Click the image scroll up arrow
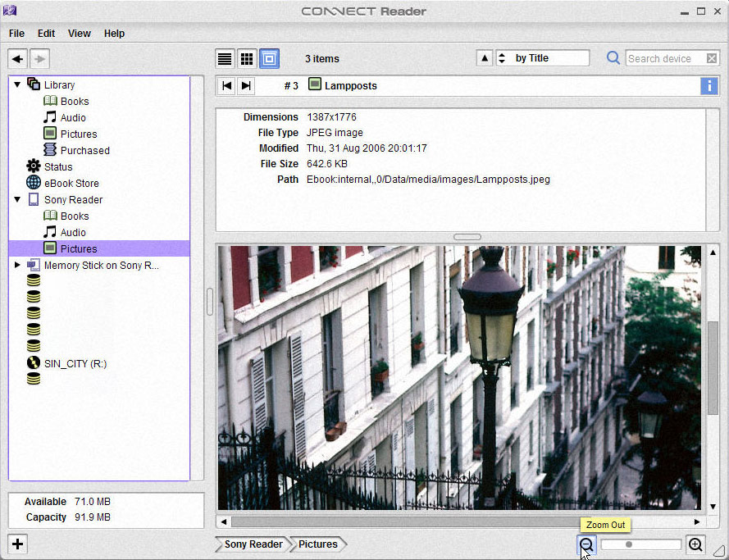The image size is (729, 560). [x=713, y=253]
